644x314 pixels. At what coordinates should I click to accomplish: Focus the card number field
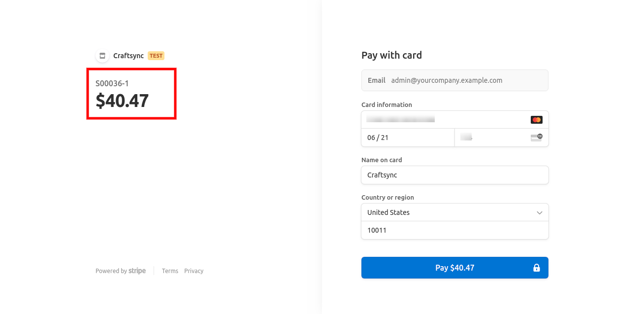[443, 120]
